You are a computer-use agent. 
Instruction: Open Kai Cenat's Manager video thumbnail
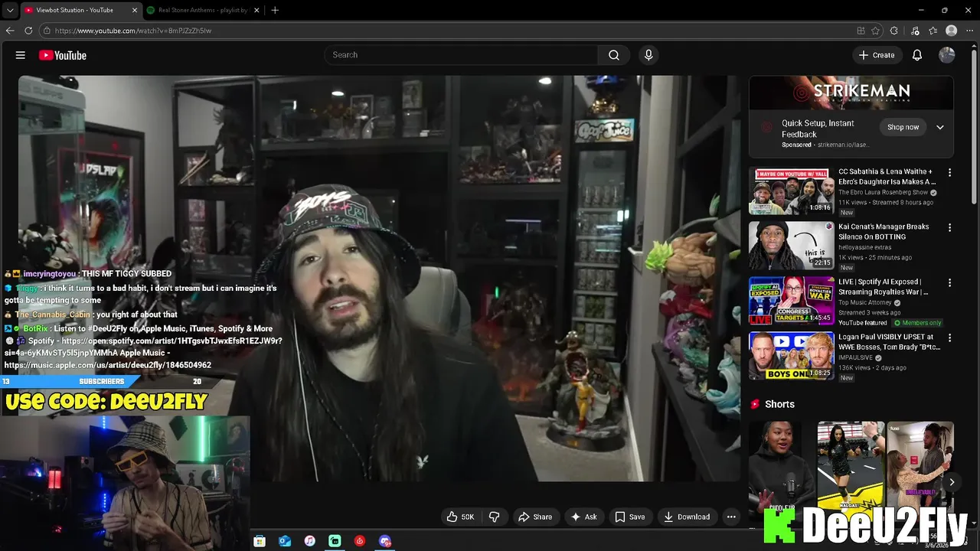click(x=792, y=246)
